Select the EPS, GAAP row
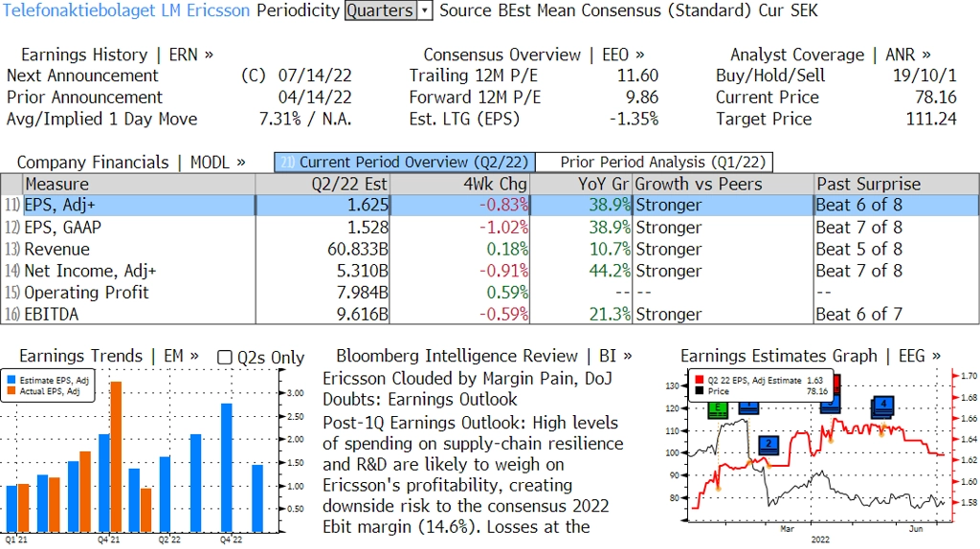This screenshot has width=980, height=549. click(x=489, y=228)
